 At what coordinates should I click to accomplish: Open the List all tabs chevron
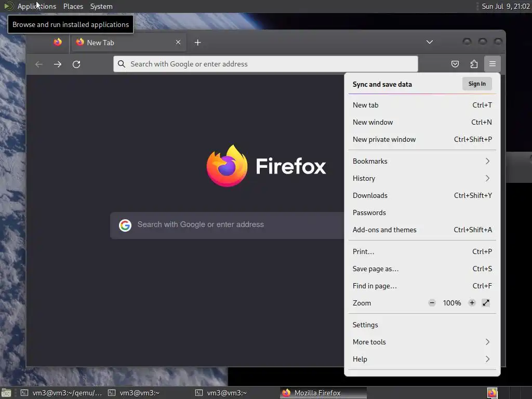point(430,42)
